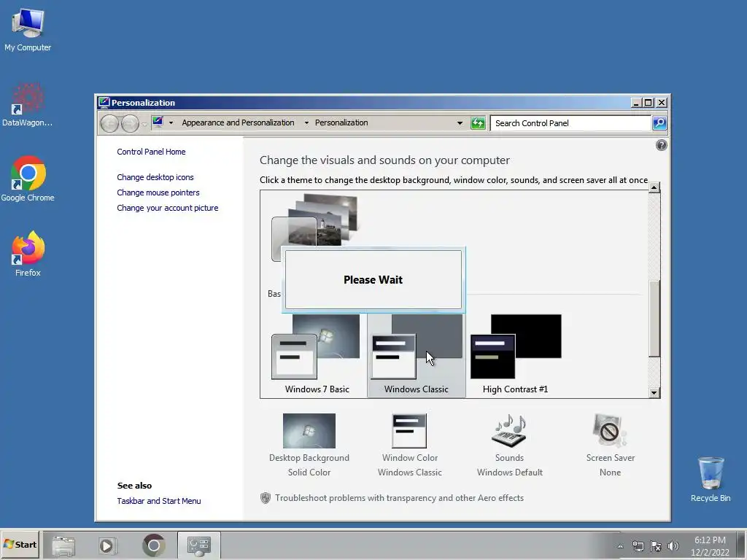This screenshot has height=560, width=747.
Task: Open the recent pages dropdown arrow
Action: pyautogui.click(x=144, y=124)
